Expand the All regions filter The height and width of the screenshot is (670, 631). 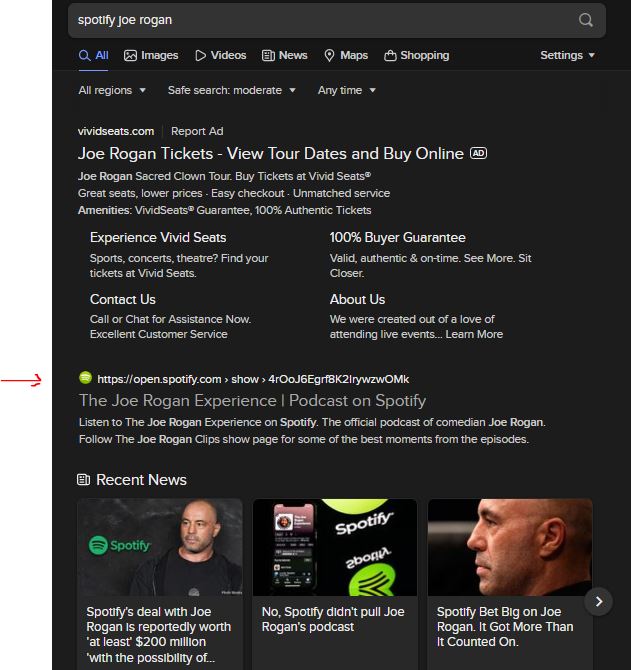112,90
